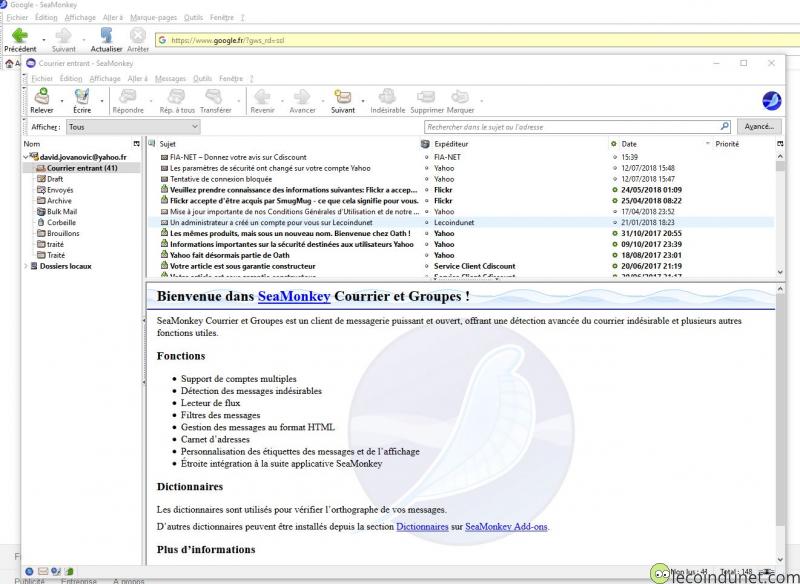Viewport: 800px width, 584px height.
Task: Click the Avancer toolbar icon
Action: coord(302,96)
